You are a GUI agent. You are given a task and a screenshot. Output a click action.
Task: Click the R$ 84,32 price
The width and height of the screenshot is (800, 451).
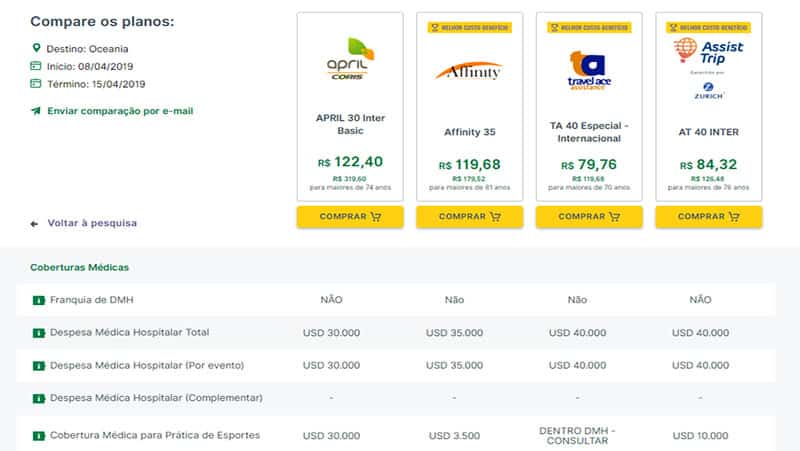click(x=708, y=165)
